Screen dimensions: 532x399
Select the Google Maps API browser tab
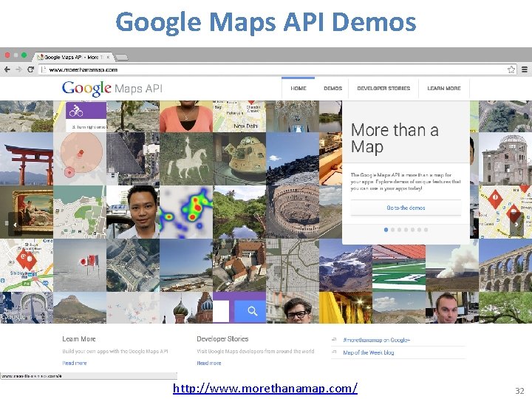[74, 57]
